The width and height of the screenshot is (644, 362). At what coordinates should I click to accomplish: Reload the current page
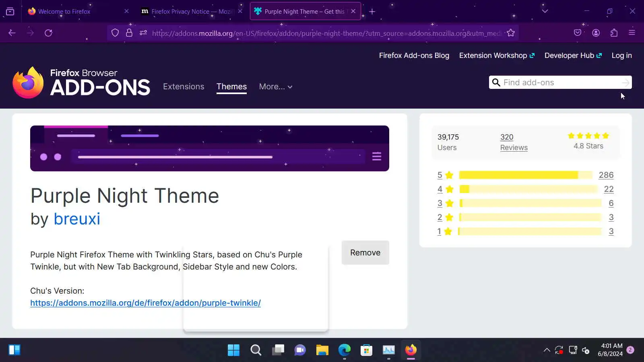(48, 33)
